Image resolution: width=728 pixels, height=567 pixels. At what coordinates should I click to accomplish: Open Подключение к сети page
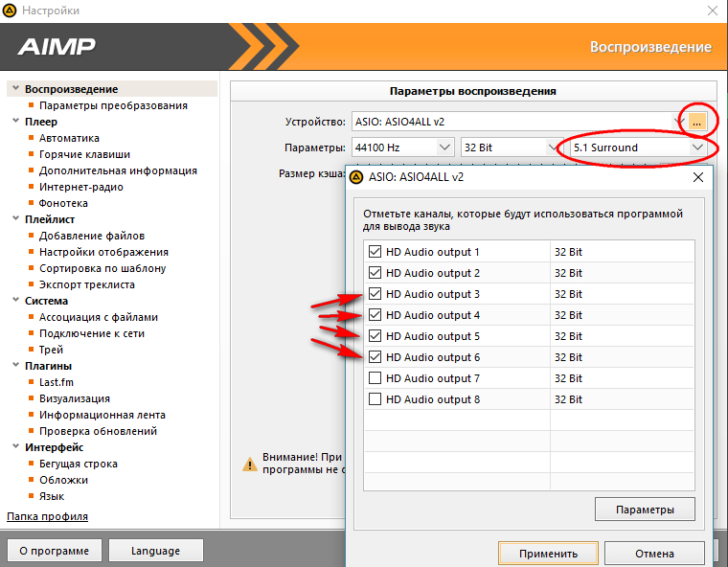91,333
